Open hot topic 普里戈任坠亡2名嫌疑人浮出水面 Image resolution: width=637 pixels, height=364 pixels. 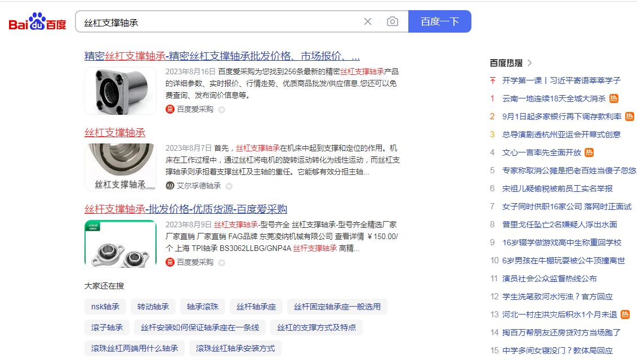click(559, 224)
